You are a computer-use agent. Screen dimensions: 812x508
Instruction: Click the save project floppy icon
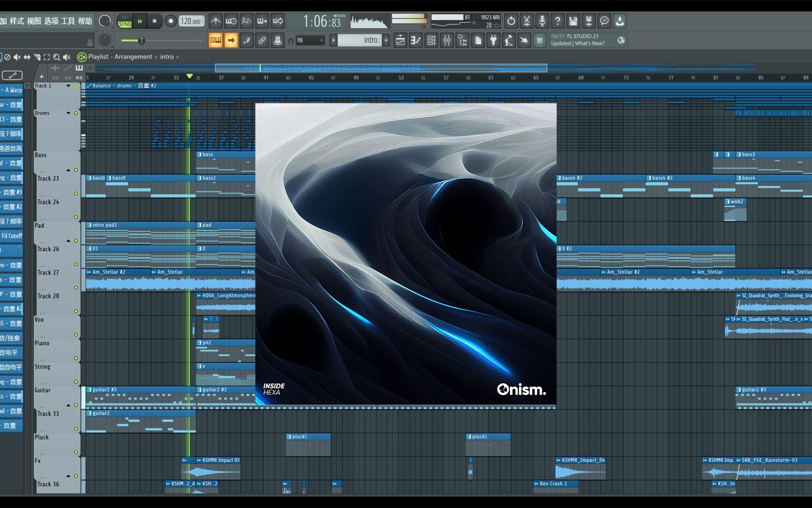(573, 21)
